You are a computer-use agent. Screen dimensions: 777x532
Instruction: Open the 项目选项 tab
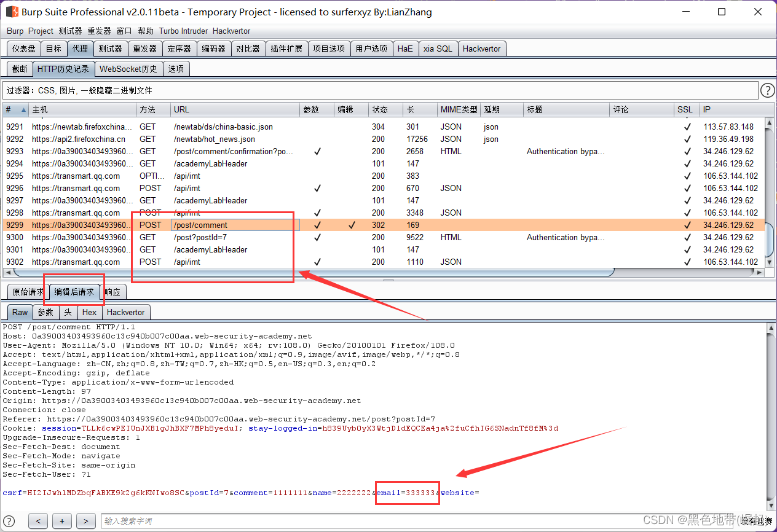(x=329, y=49)
